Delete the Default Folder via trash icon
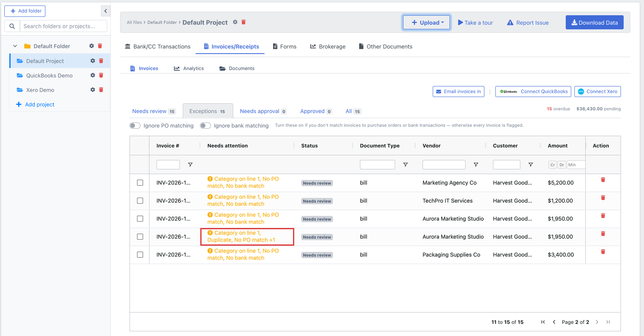Screen dimensions: 644x336 coord(100,46)
